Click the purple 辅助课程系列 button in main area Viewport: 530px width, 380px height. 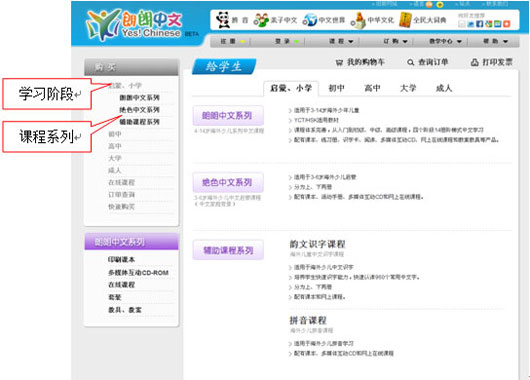pyautogui.click(x=228, y=250)
